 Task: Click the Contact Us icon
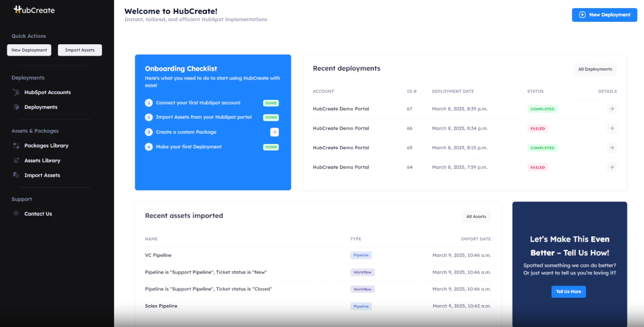[16, 213]
